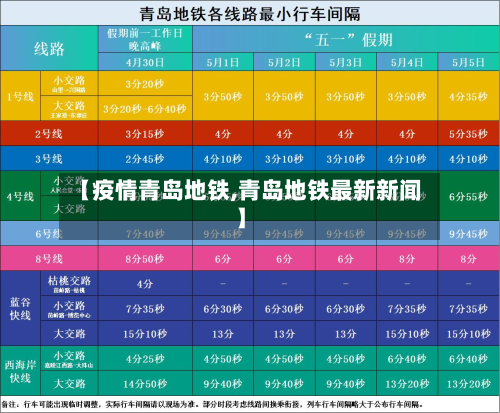
Task: Click 2号线 "4分" under 5月4日
Action: point(407,133)
